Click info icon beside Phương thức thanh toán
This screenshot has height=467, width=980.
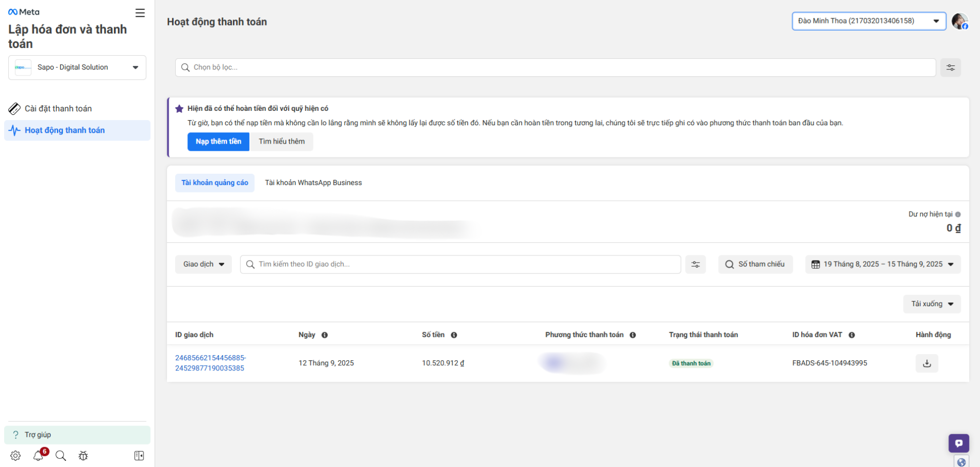633,335
